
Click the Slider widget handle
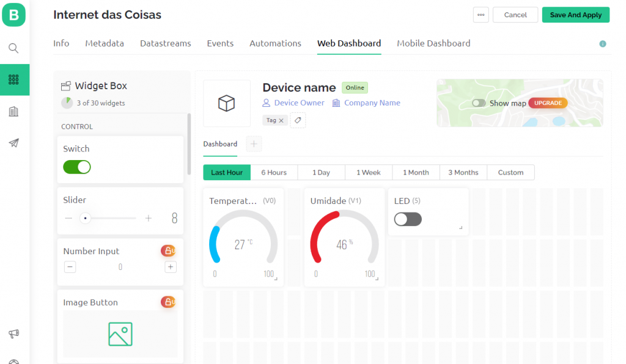tap(85, 218)
